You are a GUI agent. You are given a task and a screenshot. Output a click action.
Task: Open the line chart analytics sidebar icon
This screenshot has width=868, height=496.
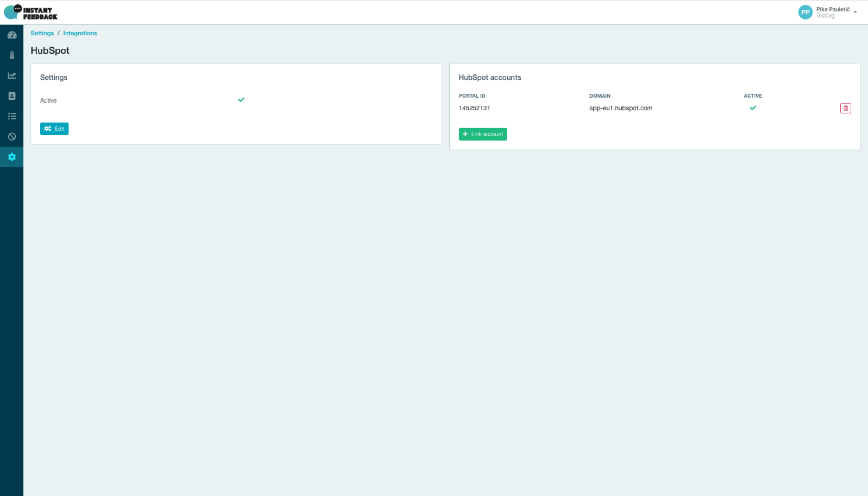pos(12,75)
